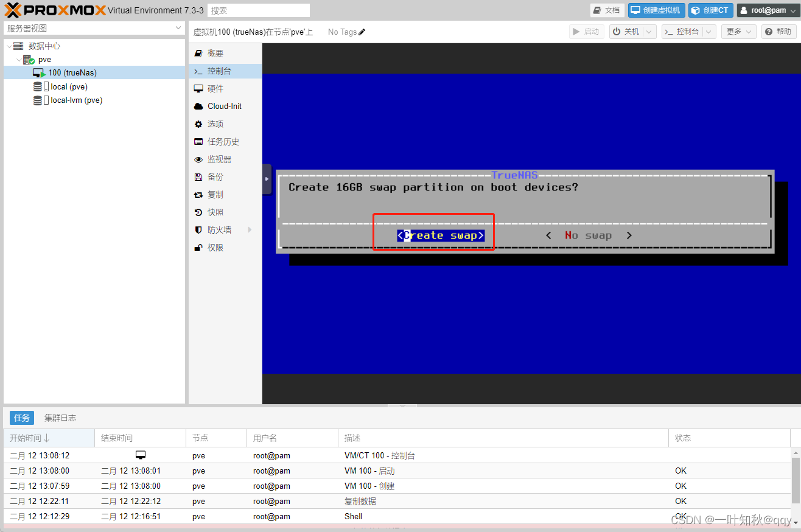Open the 选项 options tab
The image size is (801, 532).
point(225,124)
